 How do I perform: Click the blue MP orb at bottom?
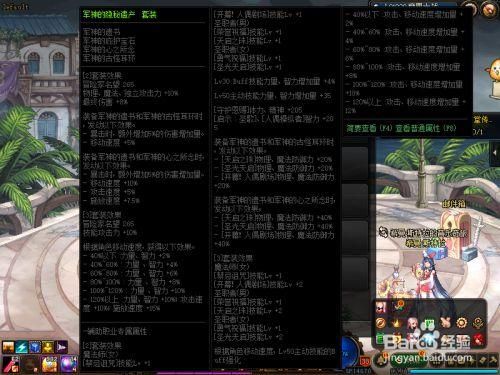[350, 353]
